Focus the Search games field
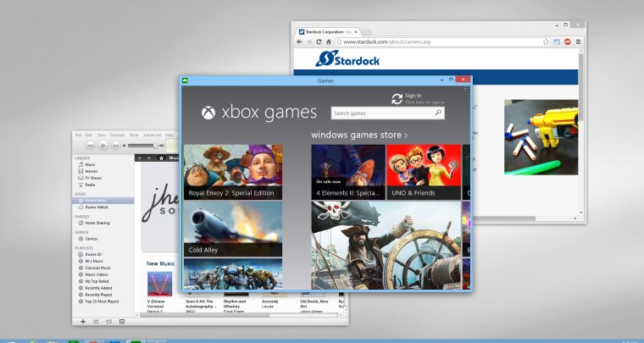 point(388,113)
